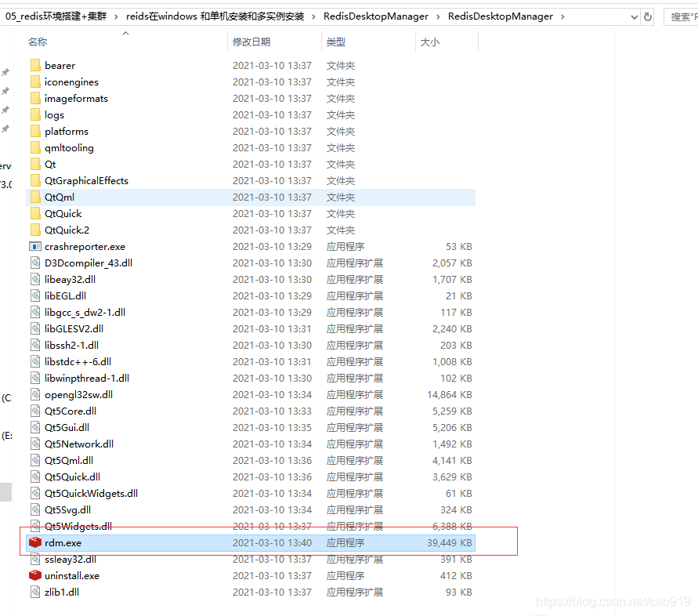Screen dimensions: 698x616
Task: Select file name libstdc++-6.dll
Action: coord(78,361)
